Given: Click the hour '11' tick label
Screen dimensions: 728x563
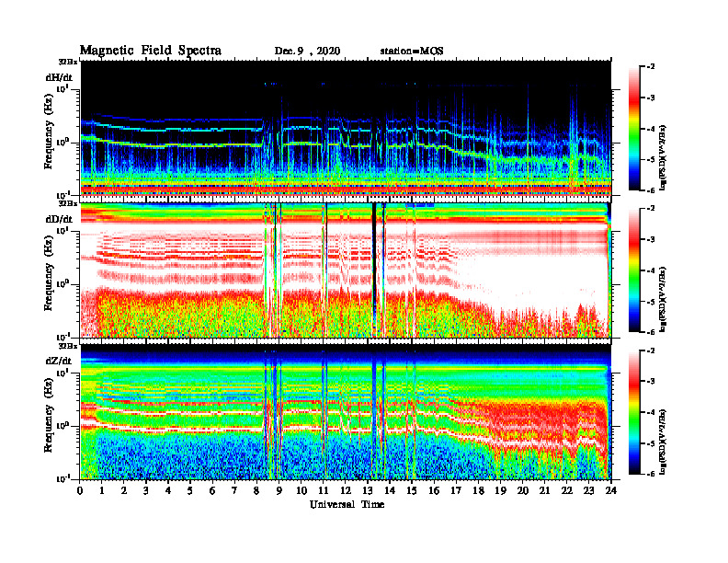Looking at the screenshot, I should [x=324, y=491].
